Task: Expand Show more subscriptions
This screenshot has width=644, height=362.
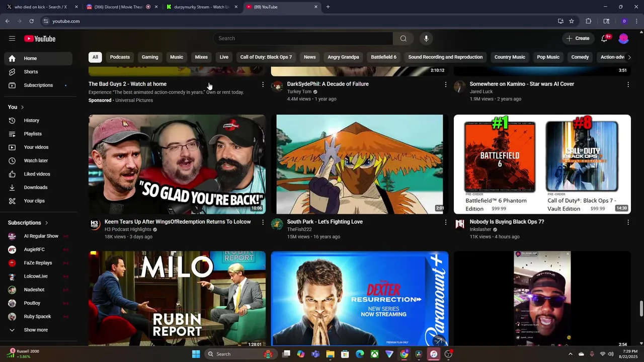Action: [38, 330]
